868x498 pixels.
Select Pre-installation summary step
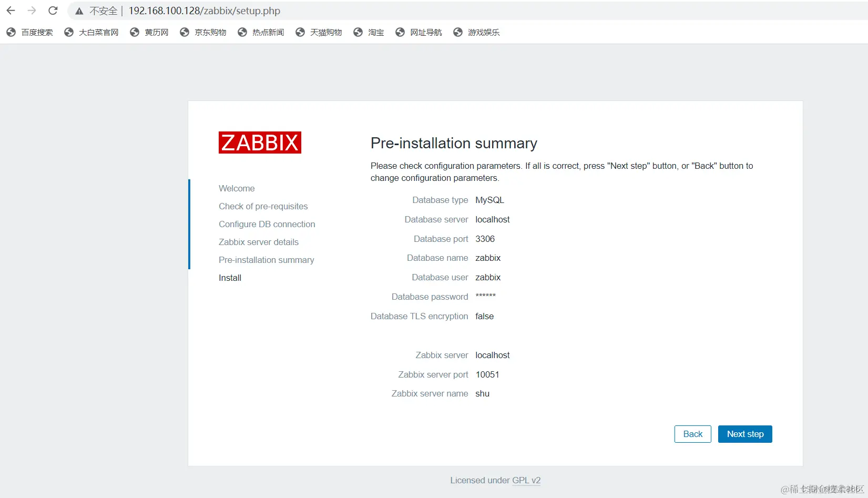click(x=267, y=260)
